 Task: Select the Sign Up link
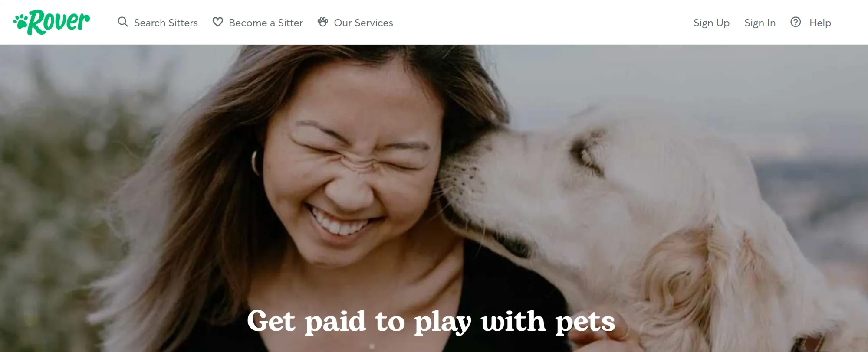click(x=711, y=23)
